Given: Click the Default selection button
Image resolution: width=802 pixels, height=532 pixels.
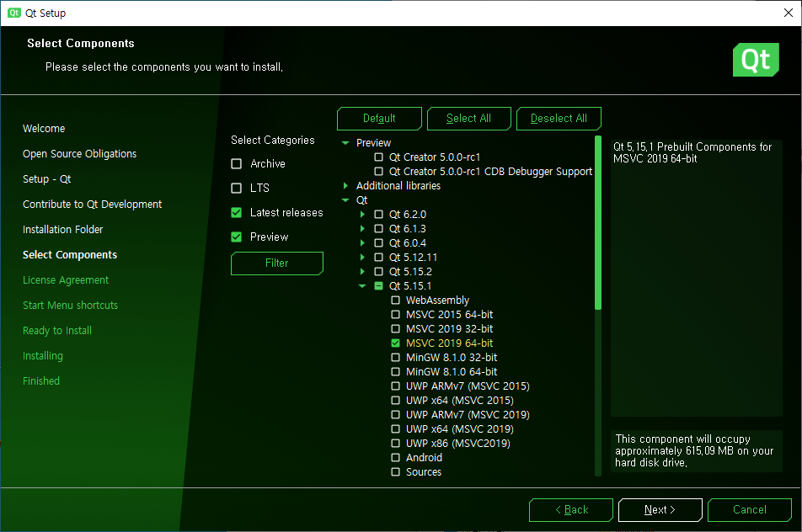Looking at the screenshot, I should (x=379, y=119).
